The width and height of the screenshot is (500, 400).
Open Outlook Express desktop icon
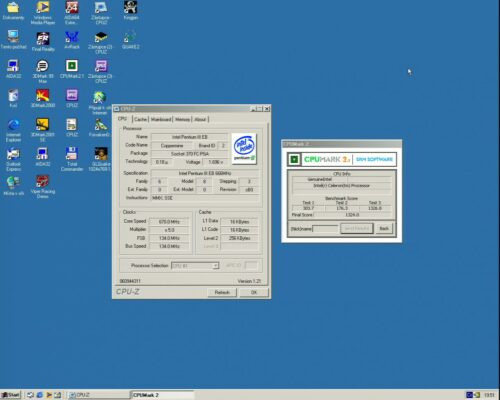click(x=13, y=159)
